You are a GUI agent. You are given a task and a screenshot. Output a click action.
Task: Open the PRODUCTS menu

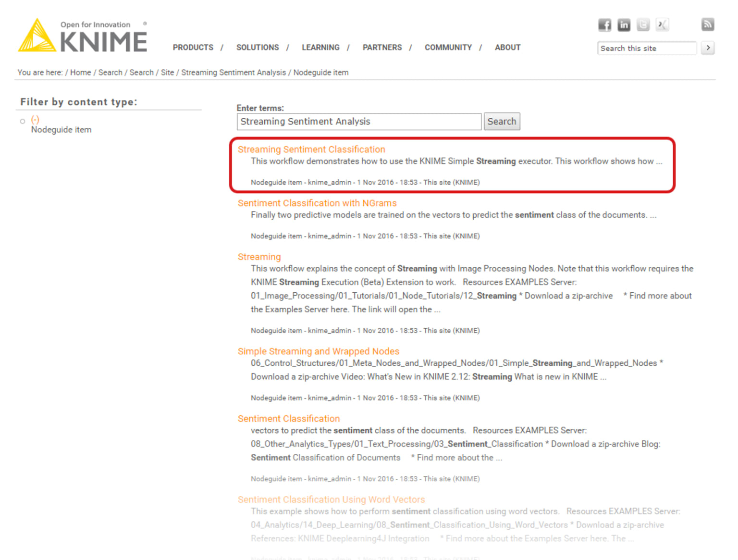click(193, 48)
